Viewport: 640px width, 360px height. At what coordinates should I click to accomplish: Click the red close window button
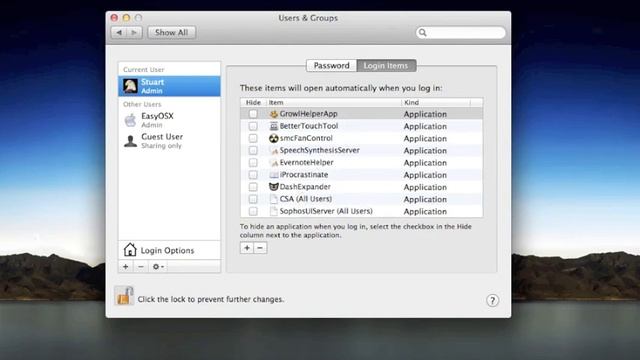(x=114, y=18)
